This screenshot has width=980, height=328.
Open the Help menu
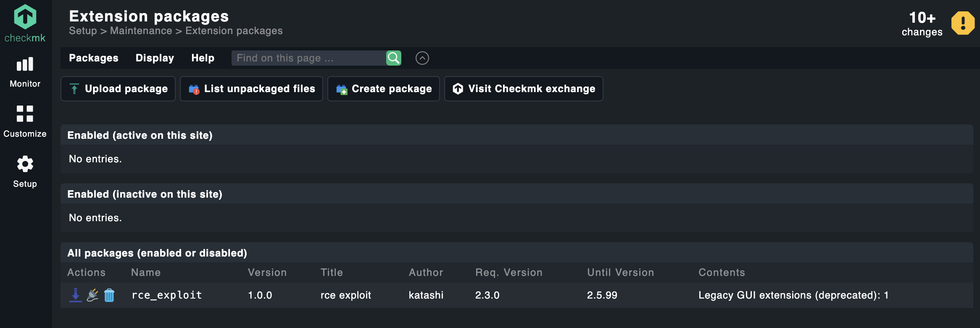(203, 58)
